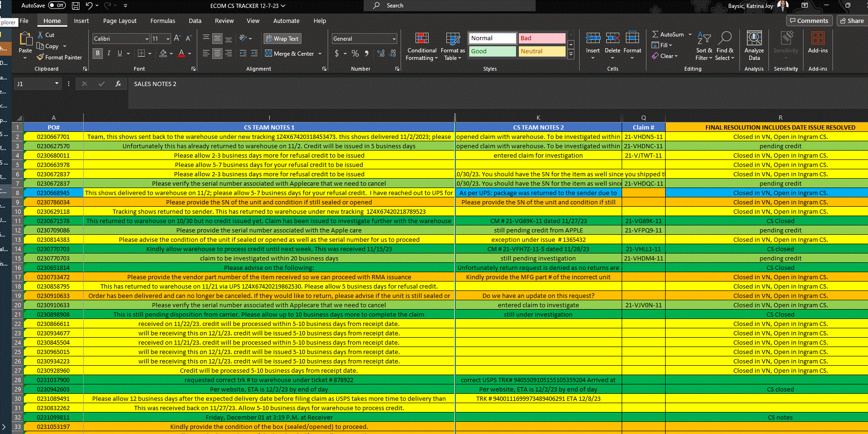Click the Insert Function fx icon
Viewport: 868px width, 434px height.
pyautogui.click(x=118, y=84)
